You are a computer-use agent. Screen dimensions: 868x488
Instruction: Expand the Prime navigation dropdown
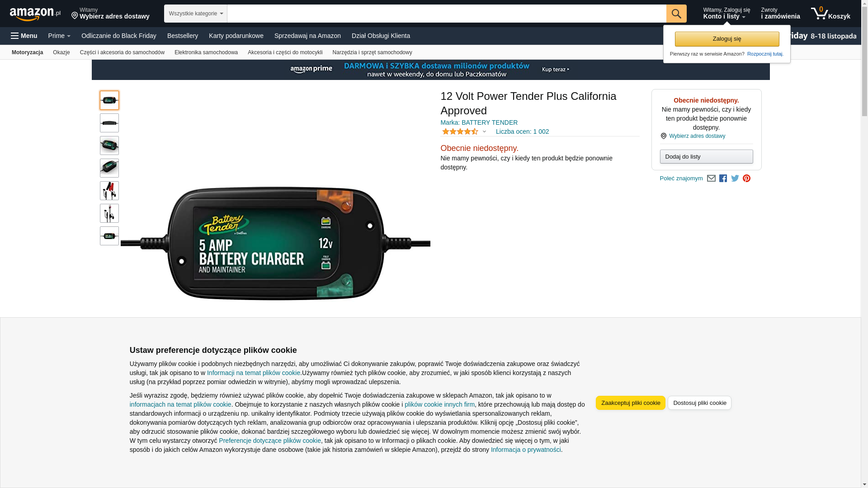[x=59, y=36]
